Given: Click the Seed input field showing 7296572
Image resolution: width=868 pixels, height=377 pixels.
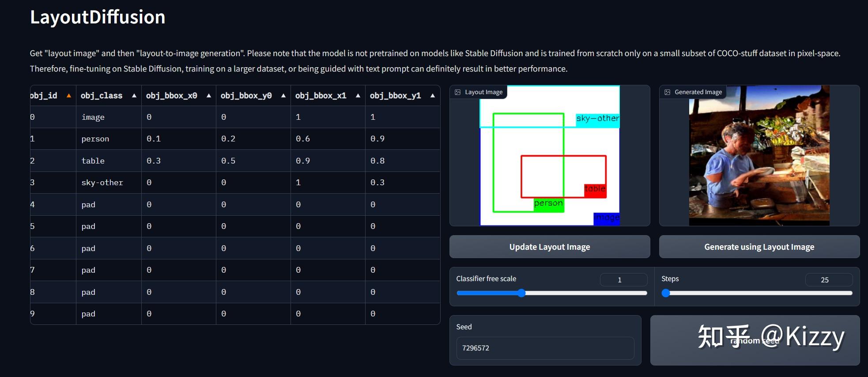Looking at the screenshot, I should (x=545, y=348).
